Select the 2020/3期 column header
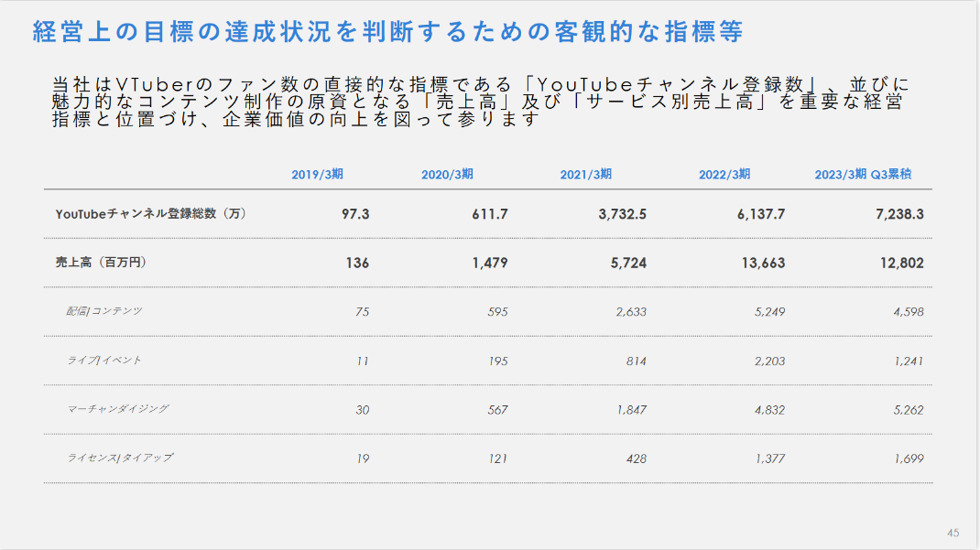 (447, 174)
